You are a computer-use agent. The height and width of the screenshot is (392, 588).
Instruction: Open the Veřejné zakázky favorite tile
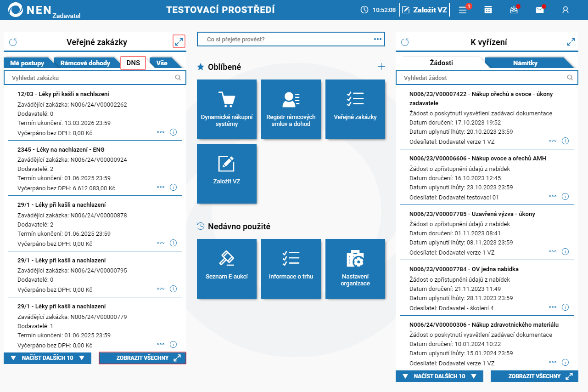point(355,109)
